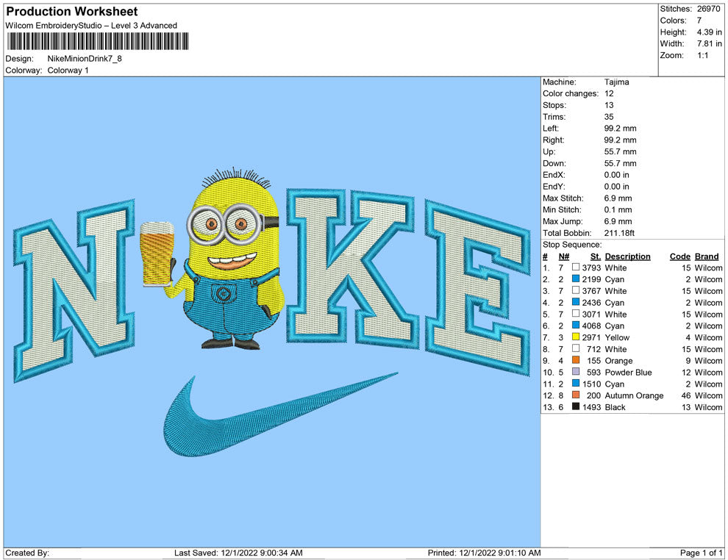This screenshot has height=560, width=728.
Task: Click the Brand column header
Action: pyautogui.click(x=707, y=256)
